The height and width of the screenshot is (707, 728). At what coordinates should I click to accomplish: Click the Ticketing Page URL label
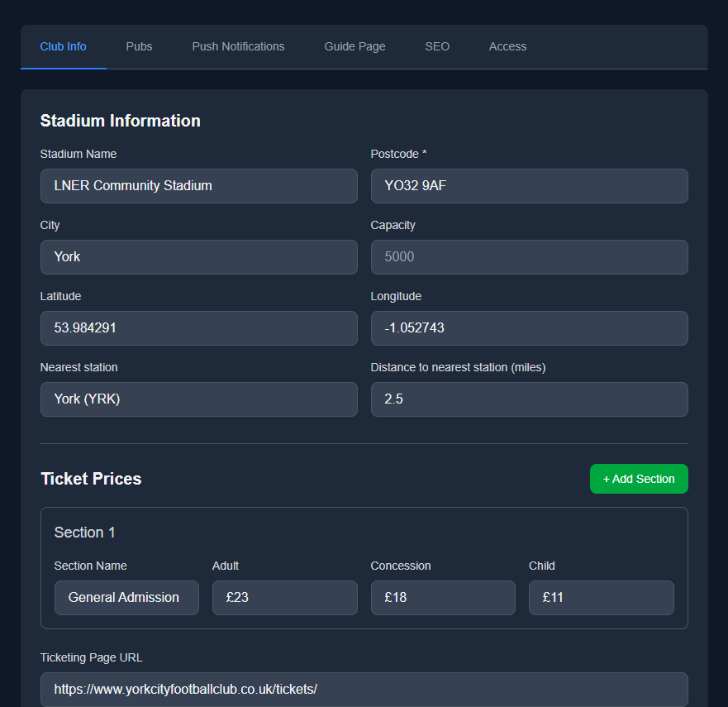point(91,657)
